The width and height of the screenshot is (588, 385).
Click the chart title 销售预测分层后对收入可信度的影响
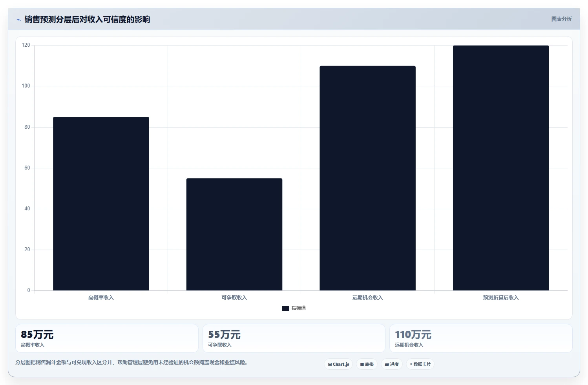(87, 19)
